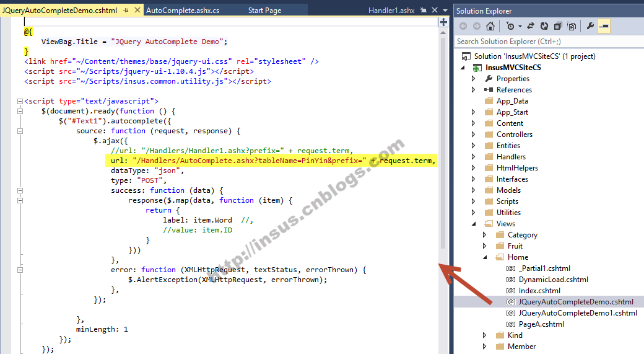Screen dimensions: 644x354
Task: Open Index.cshtml file
Action: click(x=539, y=291)
